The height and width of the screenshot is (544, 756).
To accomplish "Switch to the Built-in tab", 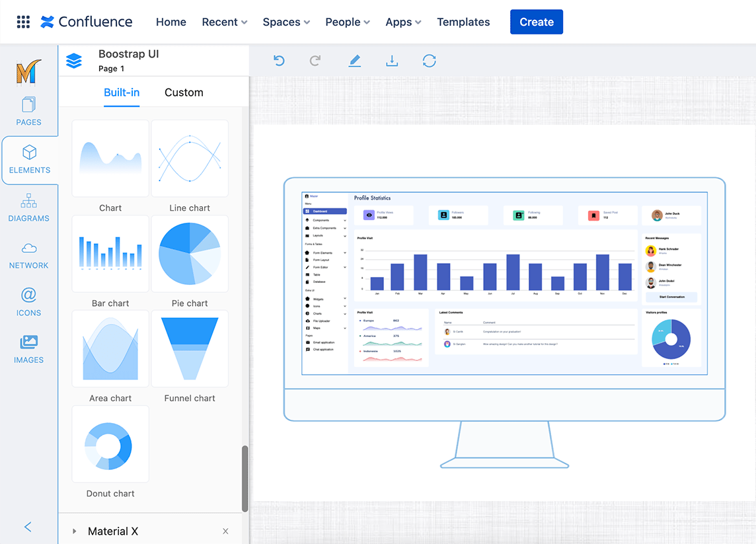I will pyautogui.click(x=121, y=92).
